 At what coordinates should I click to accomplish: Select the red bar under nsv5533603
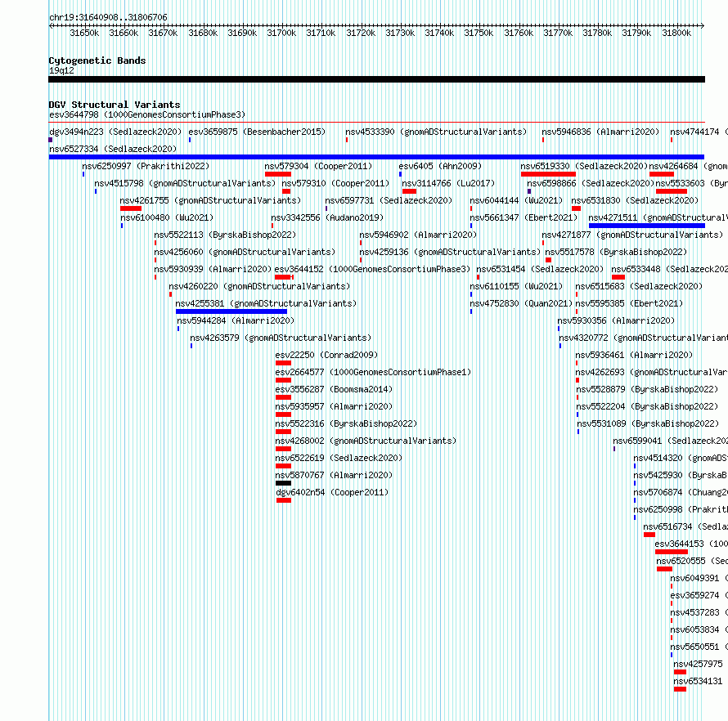(x=672, y=191)
